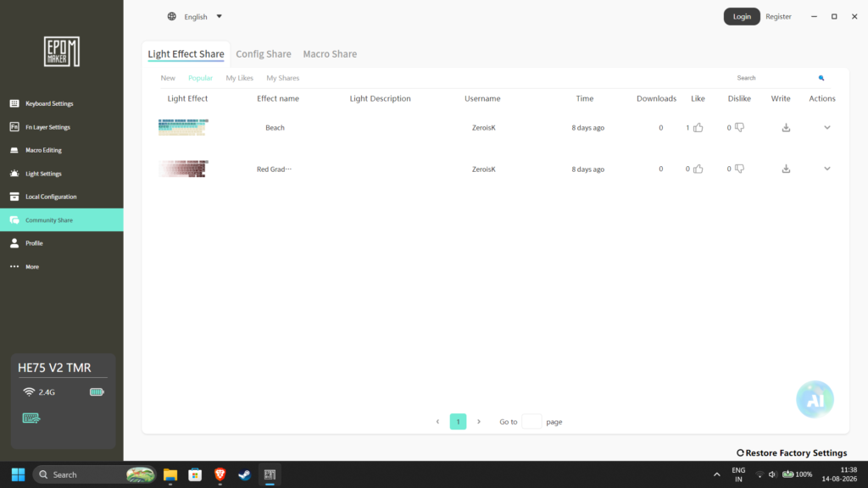Switch to Config Share tab
The image size is (868, 488).
tap(264, 53)
